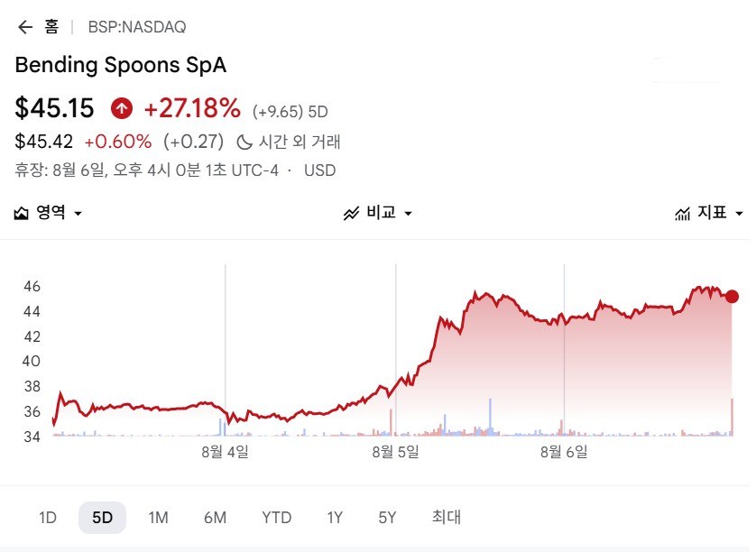Click the back arrow icon

point(24,27)
